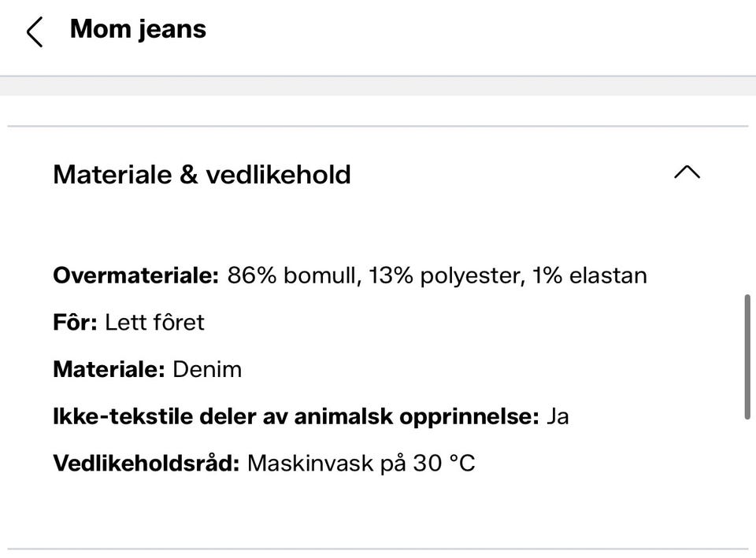Click the divider line below the care details
Screen dimensions: 756x558
point(378,549)
